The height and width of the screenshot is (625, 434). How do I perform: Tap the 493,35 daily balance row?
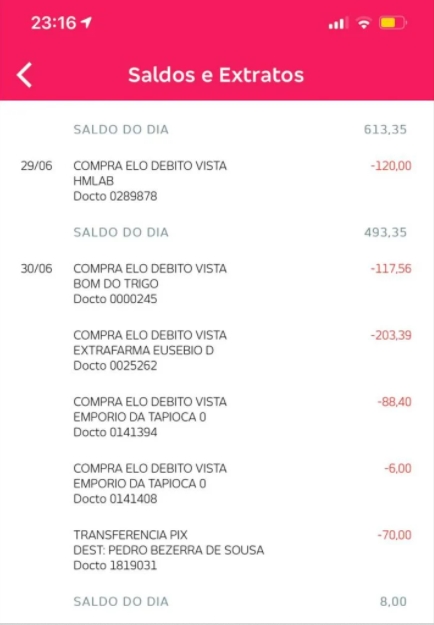217,232
